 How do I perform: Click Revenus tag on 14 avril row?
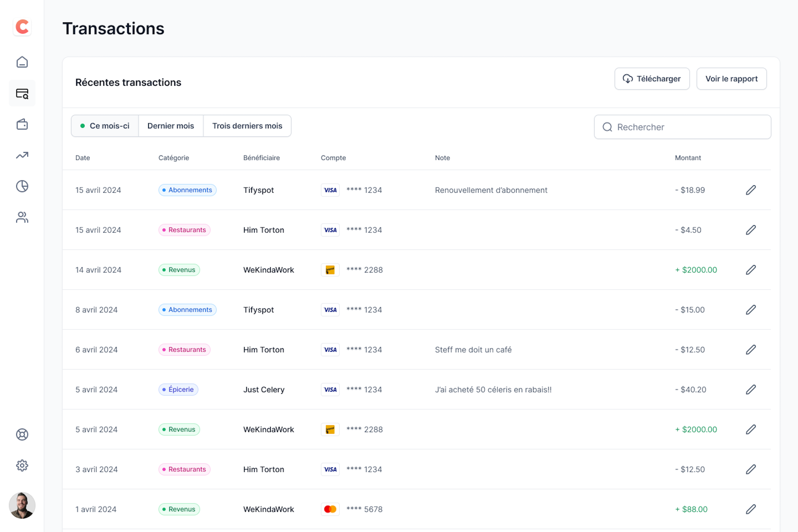tap(179, 270)
